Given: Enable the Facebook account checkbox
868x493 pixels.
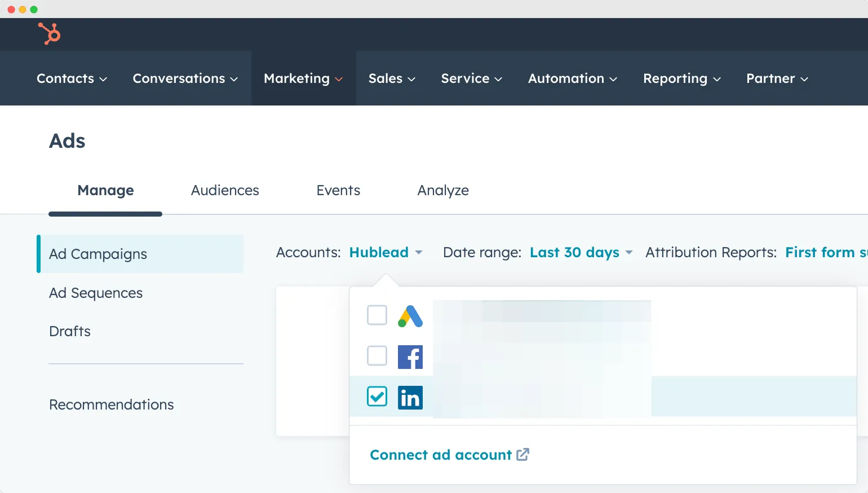Looking at the screenshot, I should 377,356.
